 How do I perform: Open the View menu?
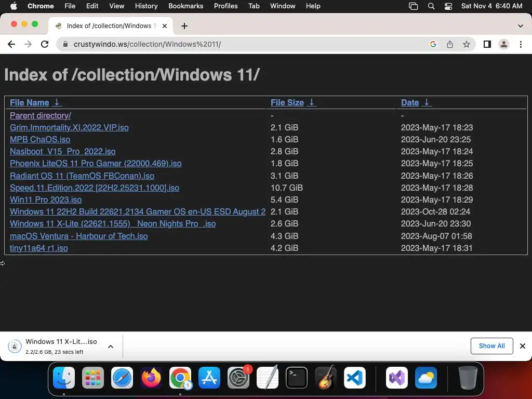click(116, 6)
